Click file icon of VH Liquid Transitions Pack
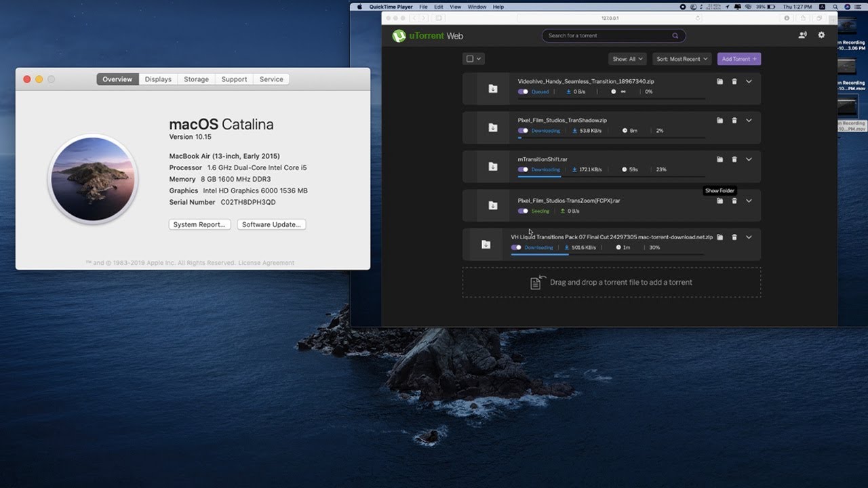The width and height of the screenshot is (868, 488). coord(486,245)
